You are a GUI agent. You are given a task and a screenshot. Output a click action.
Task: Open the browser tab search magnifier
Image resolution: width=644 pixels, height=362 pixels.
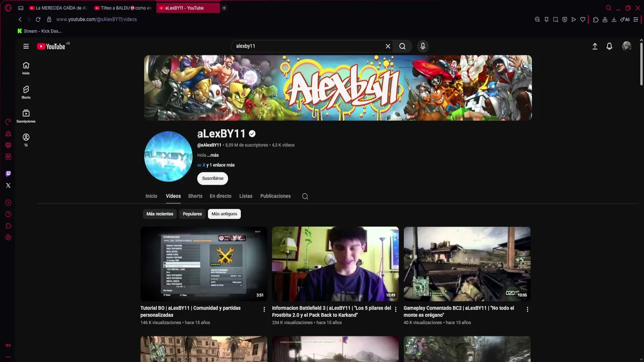[x=608, y=8]
